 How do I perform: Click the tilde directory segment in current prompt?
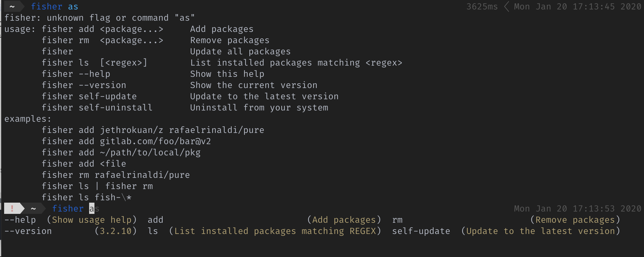[x=33, y=209]
